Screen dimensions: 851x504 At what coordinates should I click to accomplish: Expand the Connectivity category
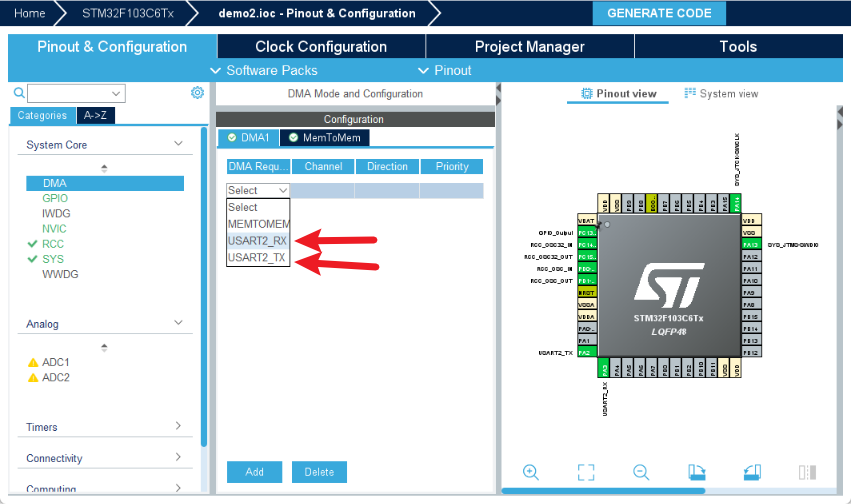(x=178, y=457)
